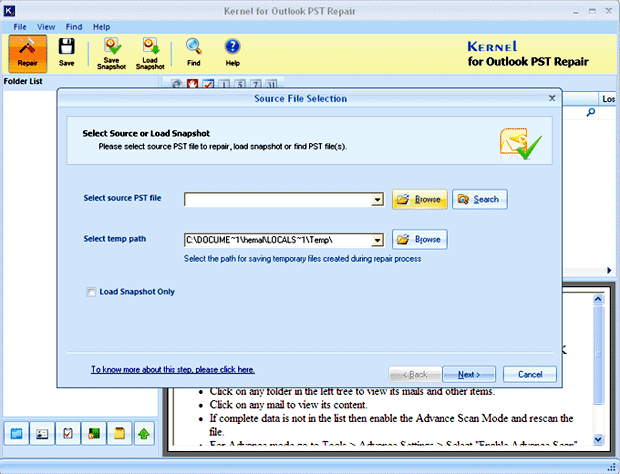Click the blue search magnifier in list header
620x474 pixels.
coord(591,112)
